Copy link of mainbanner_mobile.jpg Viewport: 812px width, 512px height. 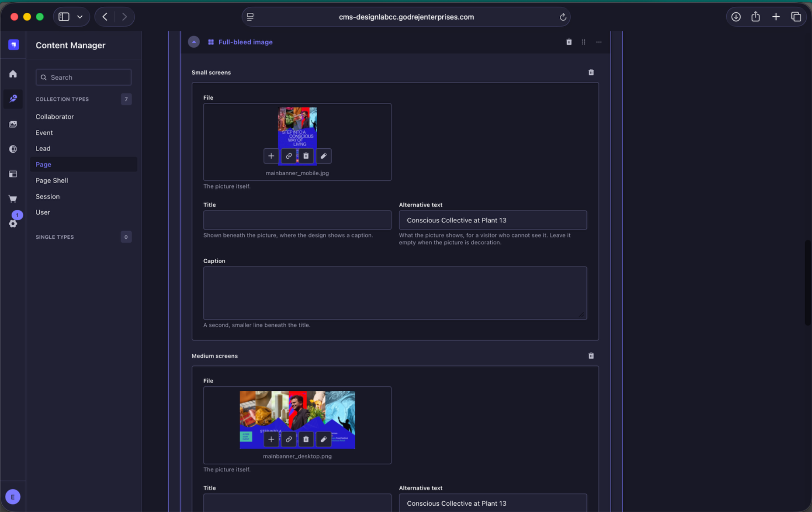point(288,156)
